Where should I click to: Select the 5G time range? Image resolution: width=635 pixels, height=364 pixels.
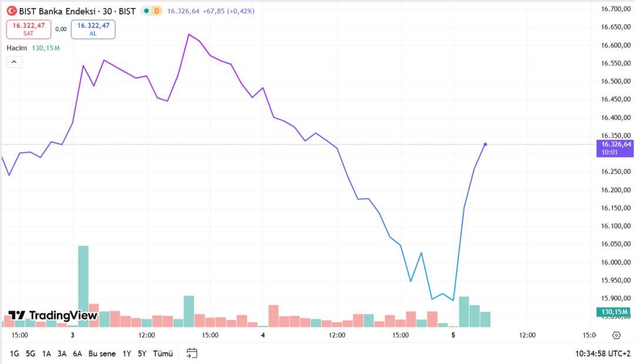pos(31,353)
